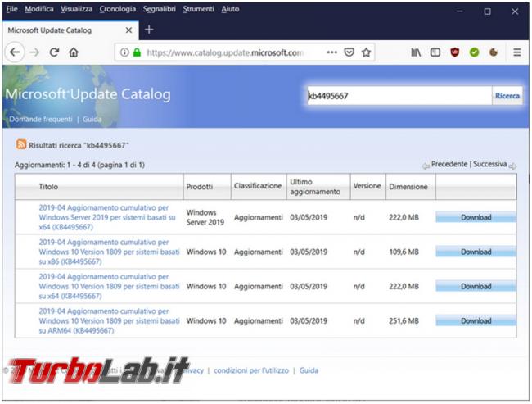Click the green checkmark extension icon
Screen dimensions: 532x404
click(475, 52)
